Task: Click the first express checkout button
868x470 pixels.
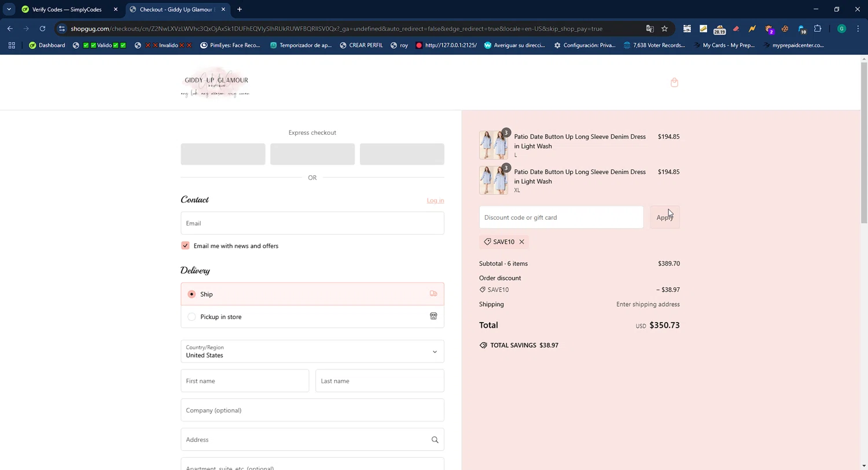Action: (x=223, y=154)
